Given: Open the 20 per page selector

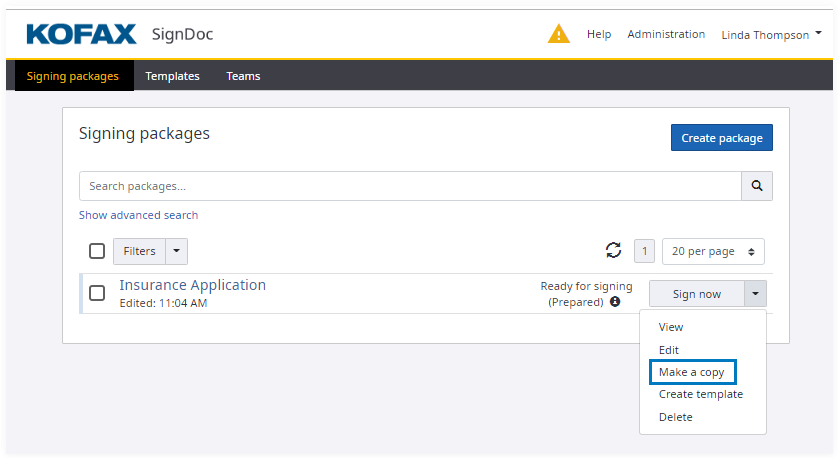Looking at the screenshot, I should (713, 252).
